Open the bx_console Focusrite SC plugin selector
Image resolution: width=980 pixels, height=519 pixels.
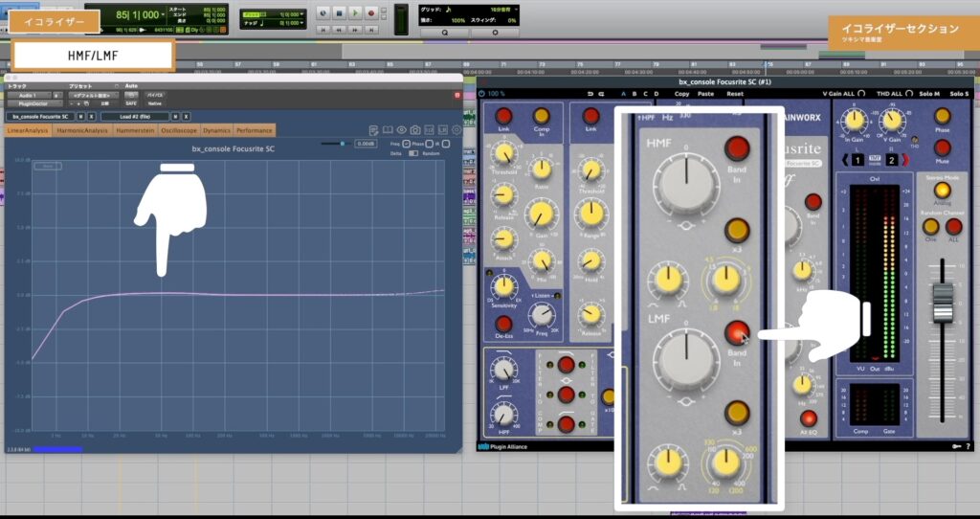coord(40,116)
